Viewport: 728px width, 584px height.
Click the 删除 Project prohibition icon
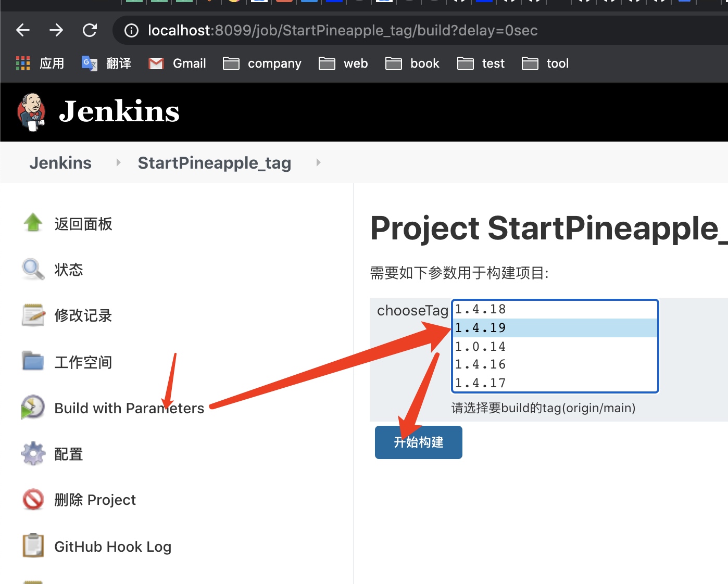pyautogui.click(x=32, y=499)
